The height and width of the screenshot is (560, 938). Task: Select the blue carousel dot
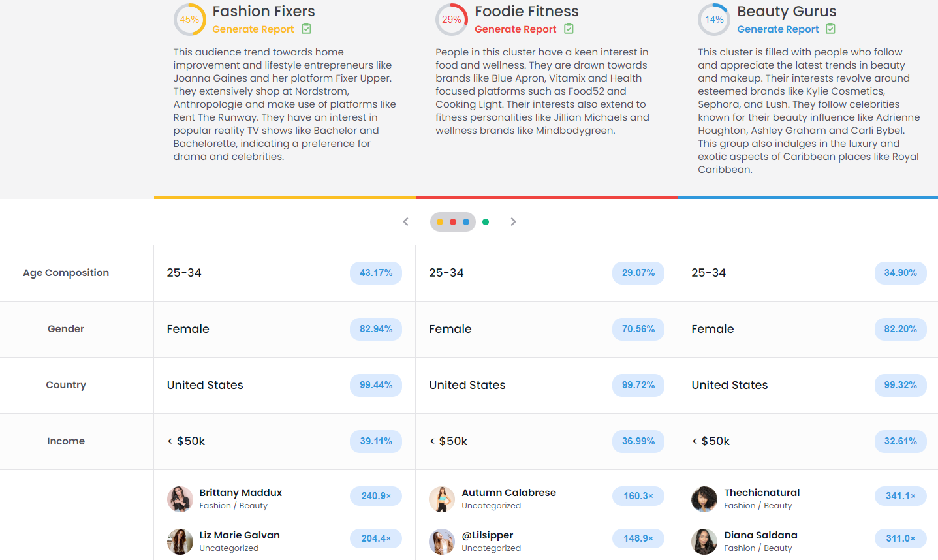(466, 222)
